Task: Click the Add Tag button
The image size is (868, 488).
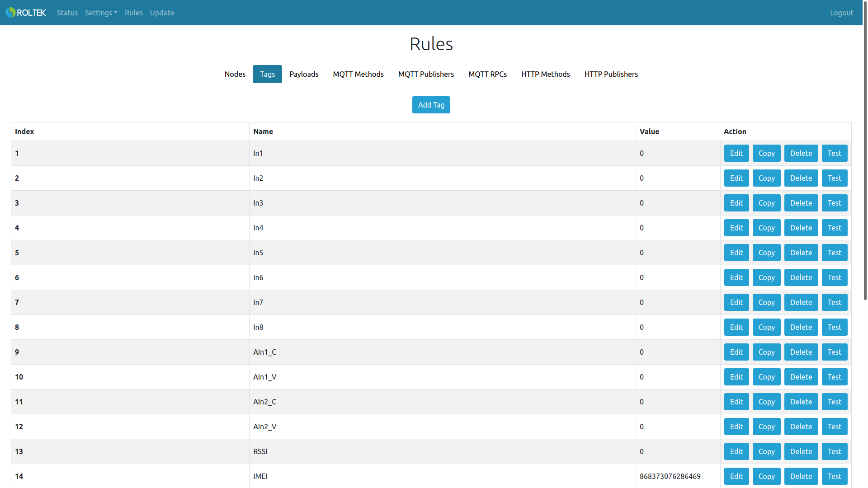Action: [431, 105]
